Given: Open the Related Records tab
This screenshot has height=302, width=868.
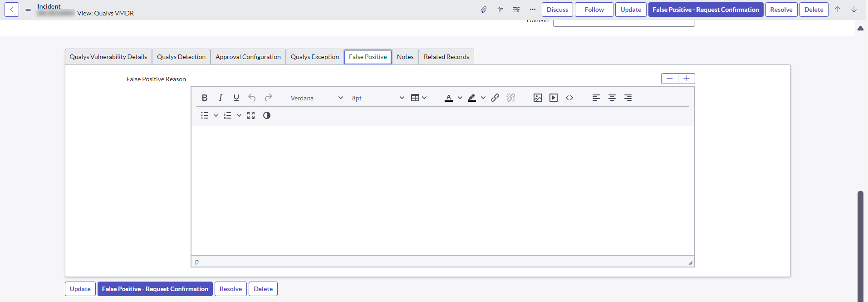Looking at the screenshot, I should pos(446,57).
